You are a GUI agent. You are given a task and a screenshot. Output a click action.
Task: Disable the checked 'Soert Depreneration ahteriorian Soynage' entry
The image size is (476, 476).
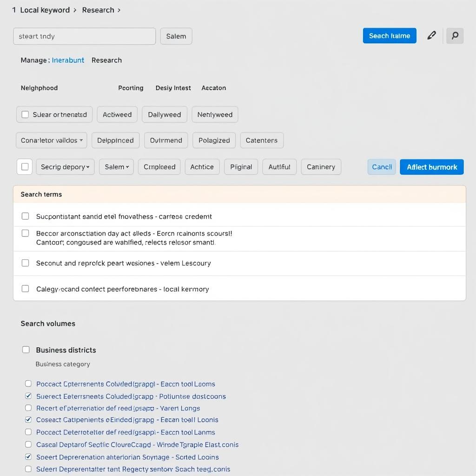[28, 457]
